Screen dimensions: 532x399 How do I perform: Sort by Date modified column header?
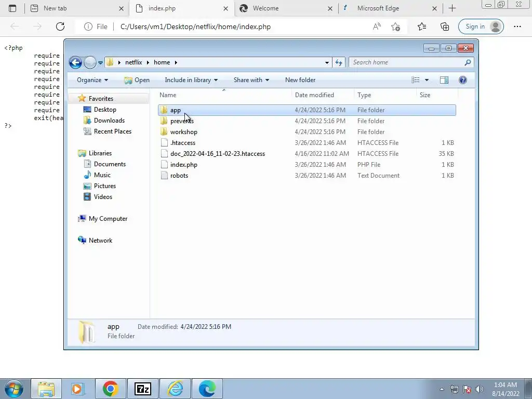point(314,95)
